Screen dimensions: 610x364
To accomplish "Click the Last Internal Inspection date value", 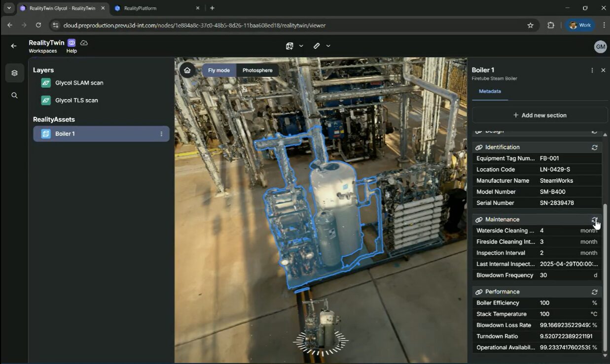I will coord(569,264).
